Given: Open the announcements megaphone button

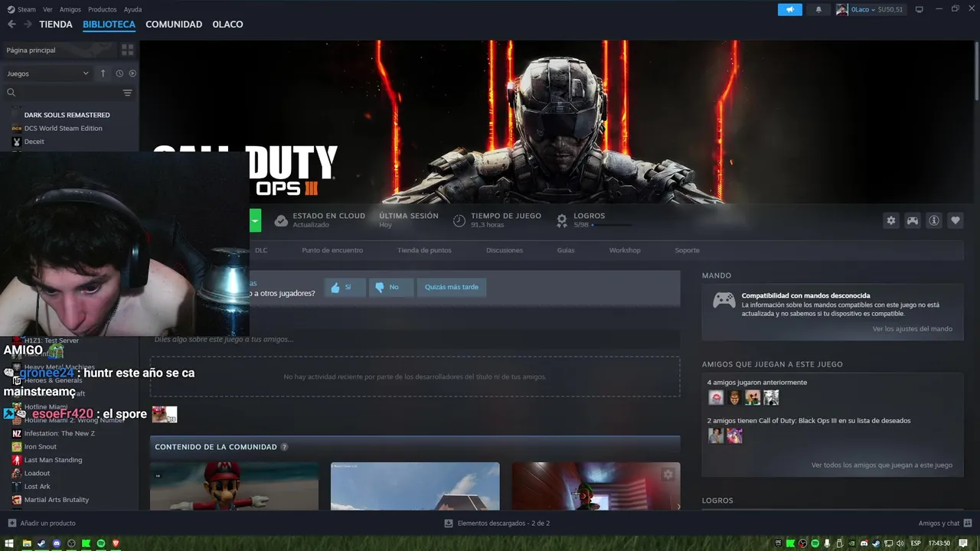Looking at the screenshot, I should (789, 9).
